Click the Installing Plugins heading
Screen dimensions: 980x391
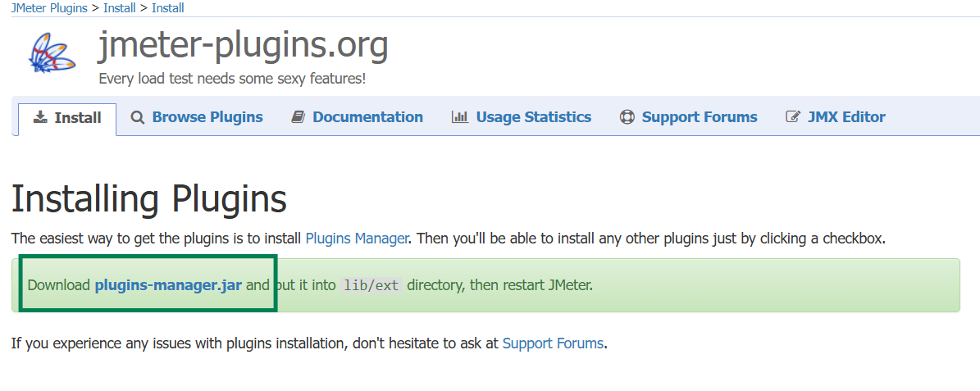click(x=148, y=199)
